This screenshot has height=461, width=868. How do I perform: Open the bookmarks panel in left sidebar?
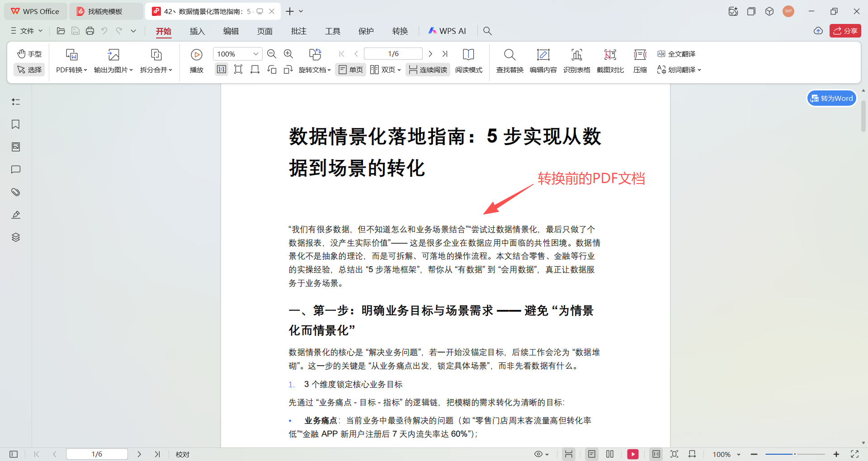pyautogui.click(x=16, y=124)
